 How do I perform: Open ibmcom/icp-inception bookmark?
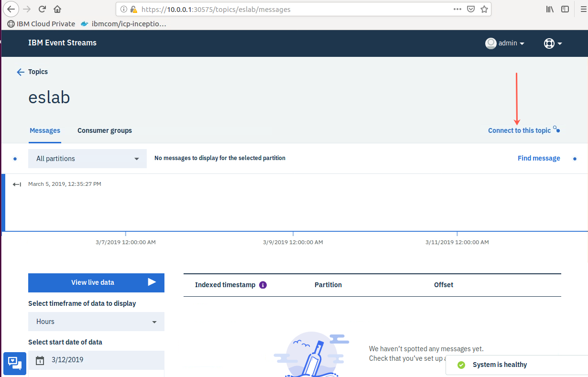(123, 23)
